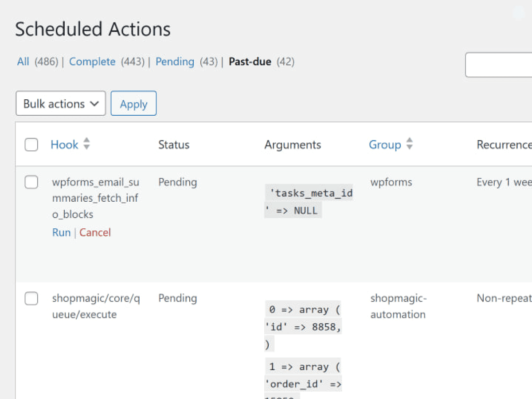This screenshot has height=399, width=532.
Task: Click the shopmagic/core/queue/execute hook name
Action: click(x=96, y=306)
